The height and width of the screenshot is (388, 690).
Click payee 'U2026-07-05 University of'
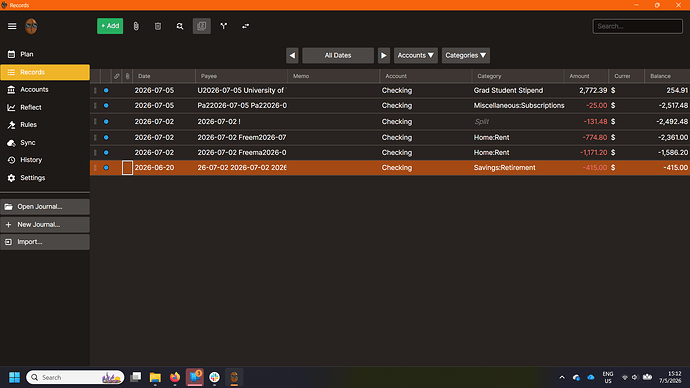(x=242, y=91)
